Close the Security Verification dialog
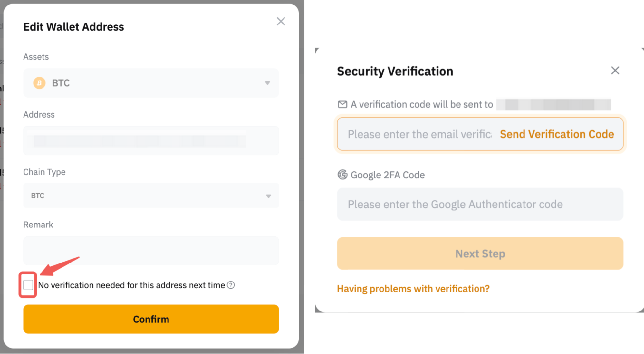 tap(615, 71)
